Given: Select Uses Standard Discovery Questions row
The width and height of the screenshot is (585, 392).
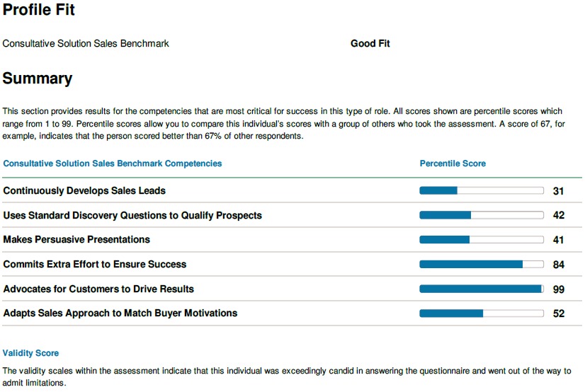Looking at the screenshot, I should tap(292, 215).
